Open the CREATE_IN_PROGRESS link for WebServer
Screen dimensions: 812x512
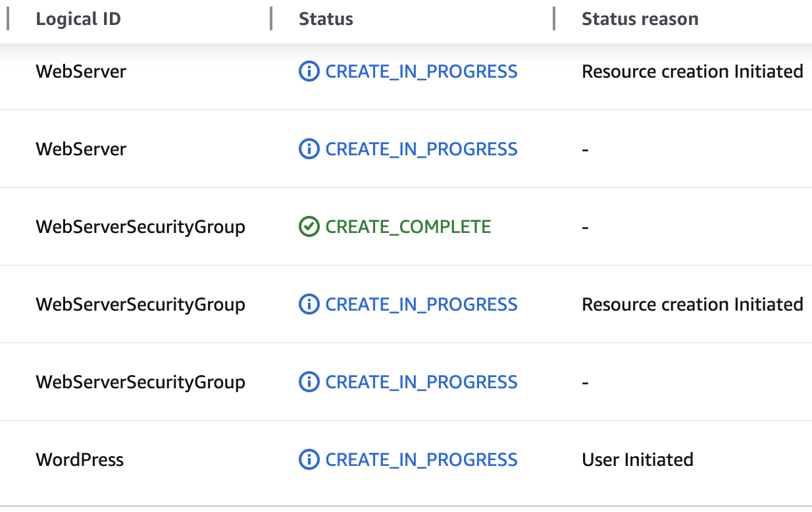pyautogui.click(x=421, y=71)
